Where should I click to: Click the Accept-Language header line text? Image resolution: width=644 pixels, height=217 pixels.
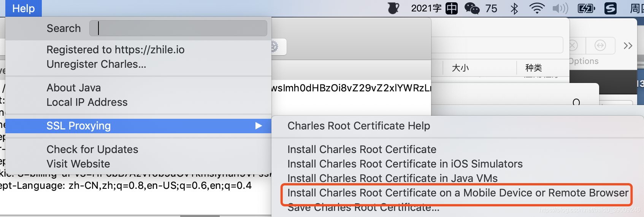[126, 186]
